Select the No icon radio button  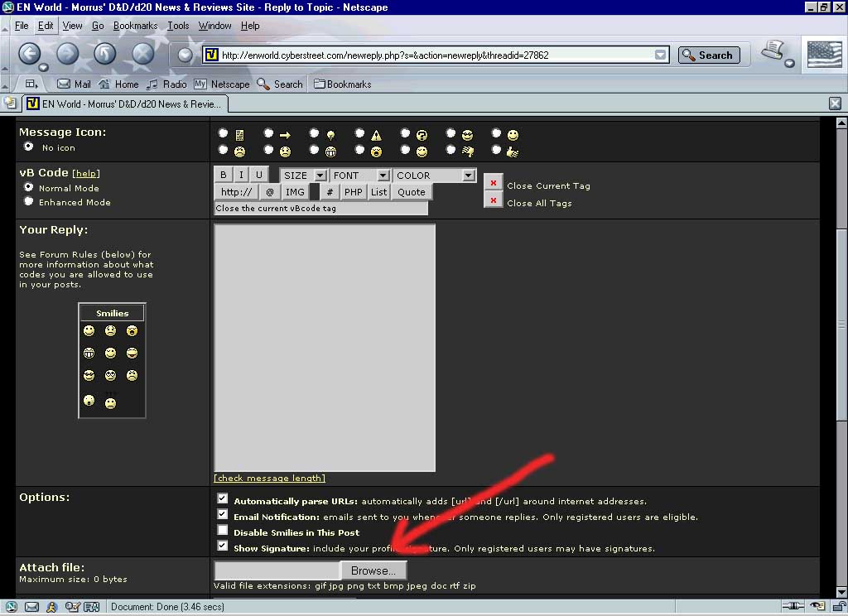pos(29,147)
